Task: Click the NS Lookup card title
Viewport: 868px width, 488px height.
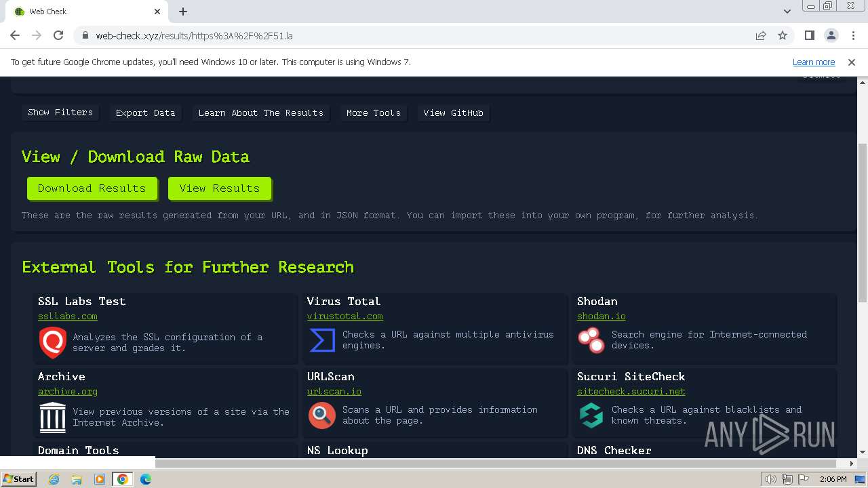Action: pos(338,451)
